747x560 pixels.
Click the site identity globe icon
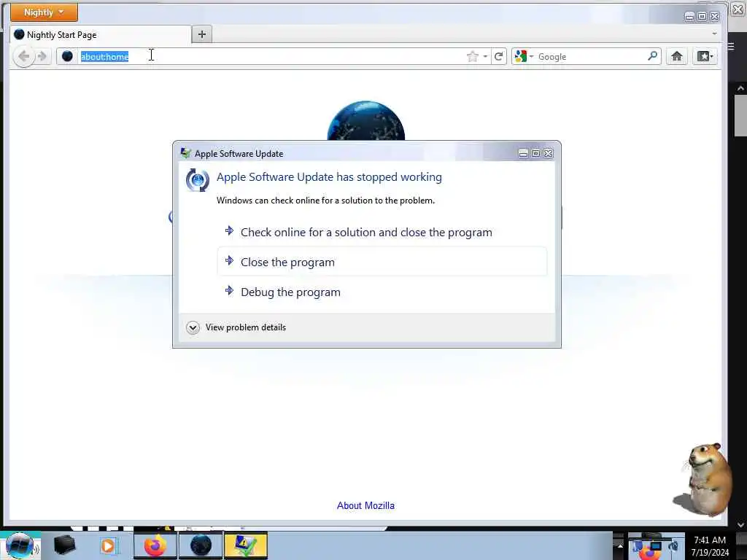coord(67,56)
